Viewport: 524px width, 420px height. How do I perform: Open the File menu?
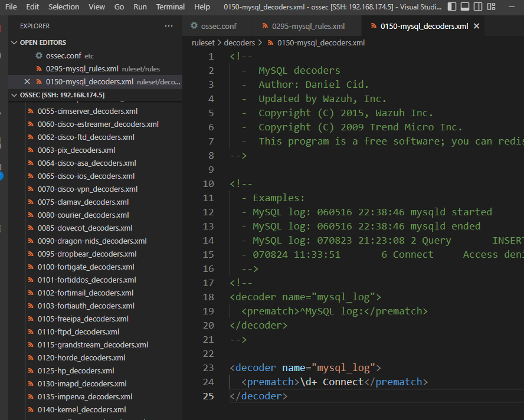click(x=11, y=6)
